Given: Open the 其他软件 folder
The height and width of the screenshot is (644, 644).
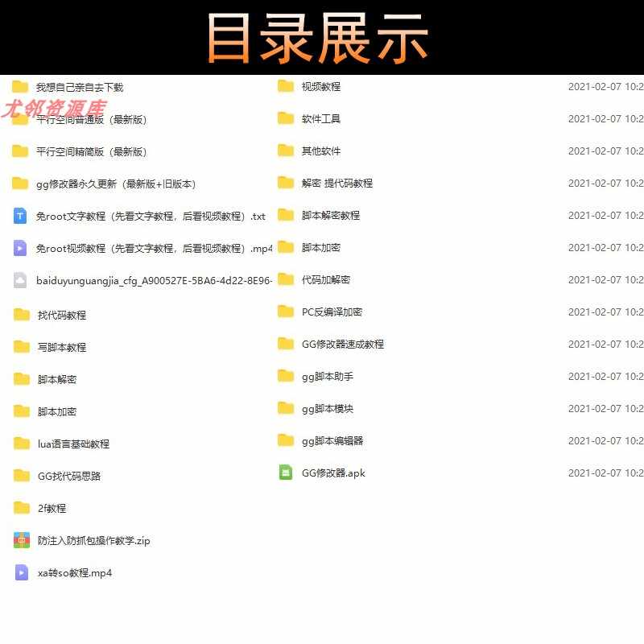Looking at the screenshot, I should click(x=285, y=151).
